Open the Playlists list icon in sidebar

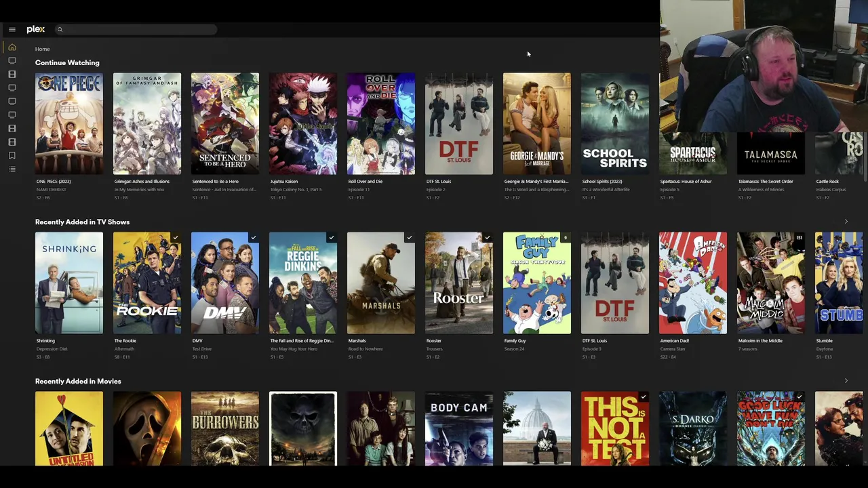(x=12, y=169)
